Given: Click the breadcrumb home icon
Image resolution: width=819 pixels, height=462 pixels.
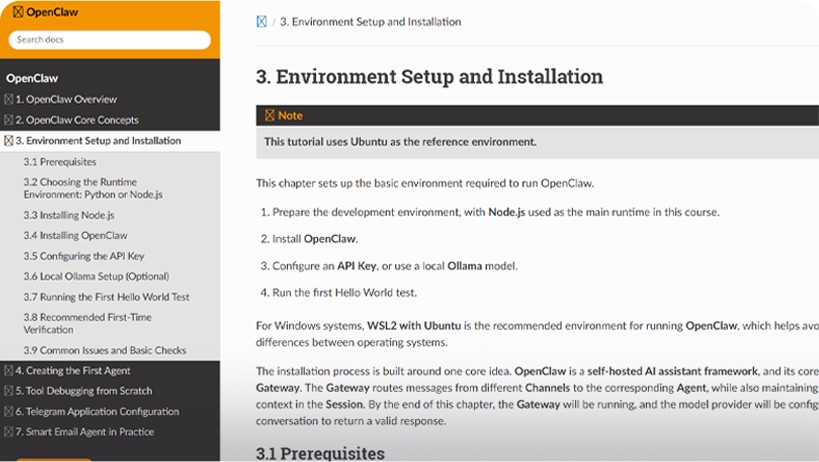Looking at the screenshot, I should pyautogui.click(x=262, y=21).
